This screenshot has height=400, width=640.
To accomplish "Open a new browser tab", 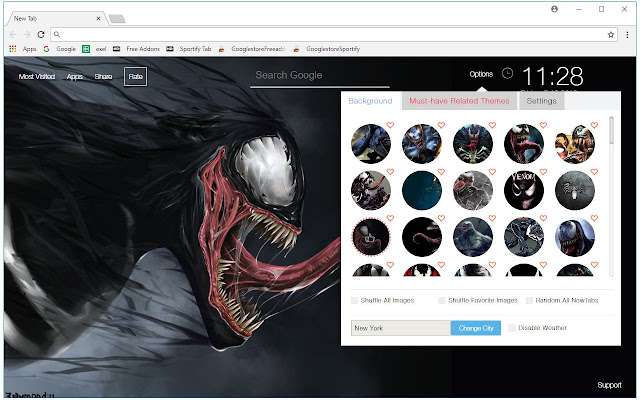I will point(117,19).
